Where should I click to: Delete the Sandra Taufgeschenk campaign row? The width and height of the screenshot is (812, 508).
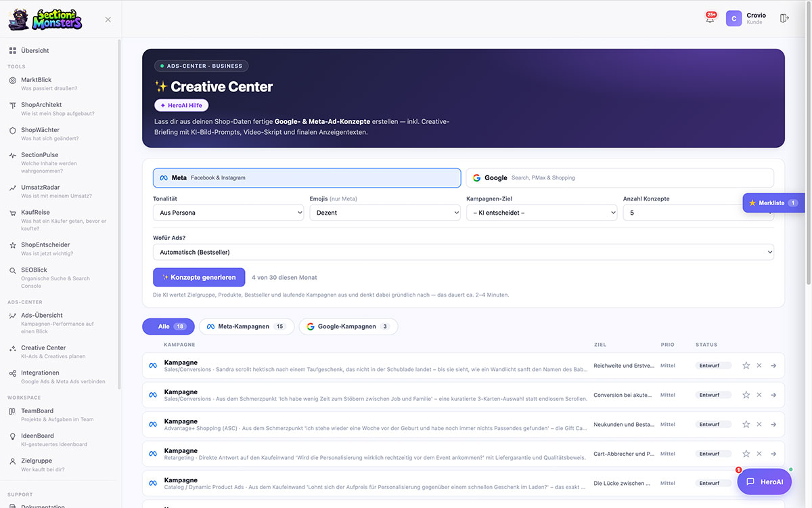pos(759,366)
